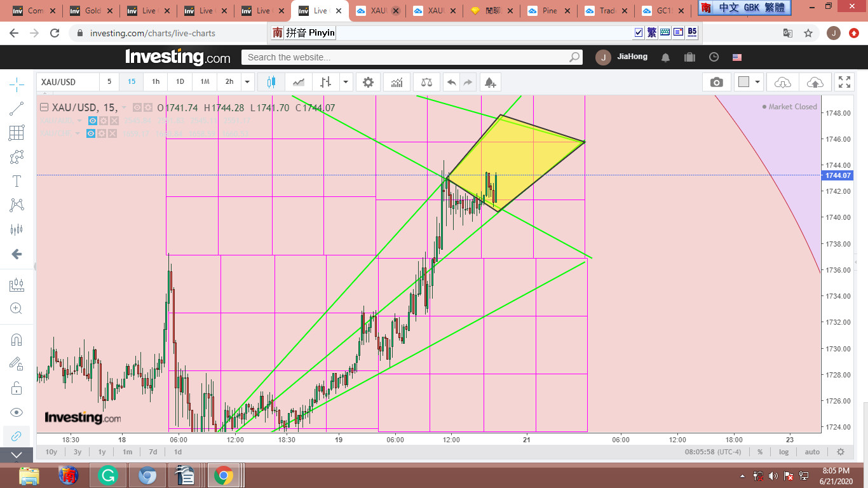Viewport: 868px width, 488px height.
Task: Hide the XAU/AUD comparison series
Action: [x=93, y=121]
